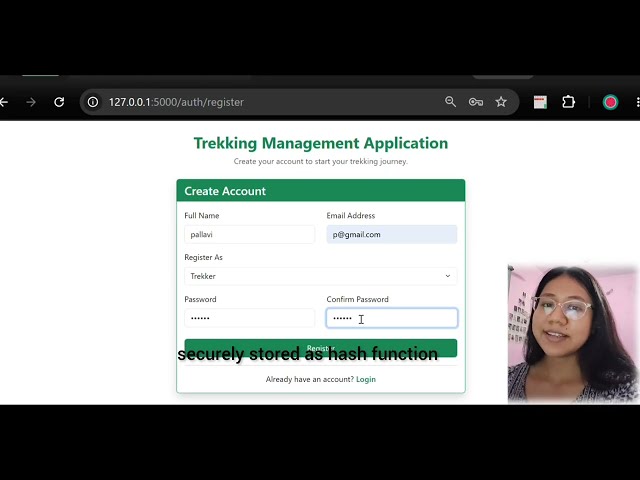Open the saved passwords key icon
Screen dimensions: 640x480
click(x=476, y=102)
